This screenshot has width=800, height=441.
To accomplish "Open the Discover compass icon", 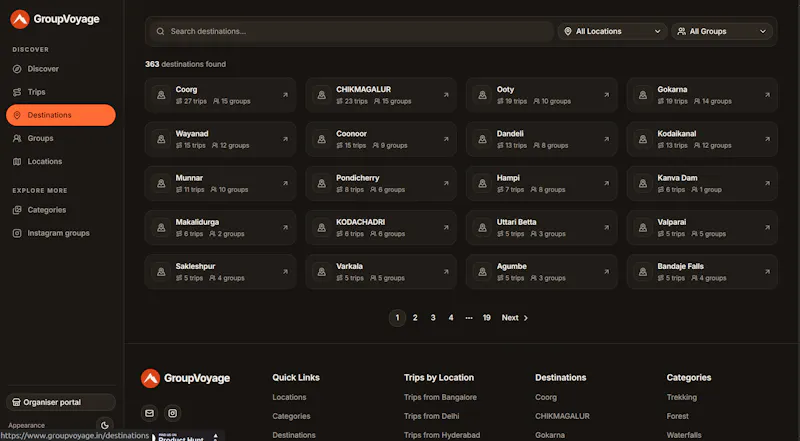I will coord(17,69).
